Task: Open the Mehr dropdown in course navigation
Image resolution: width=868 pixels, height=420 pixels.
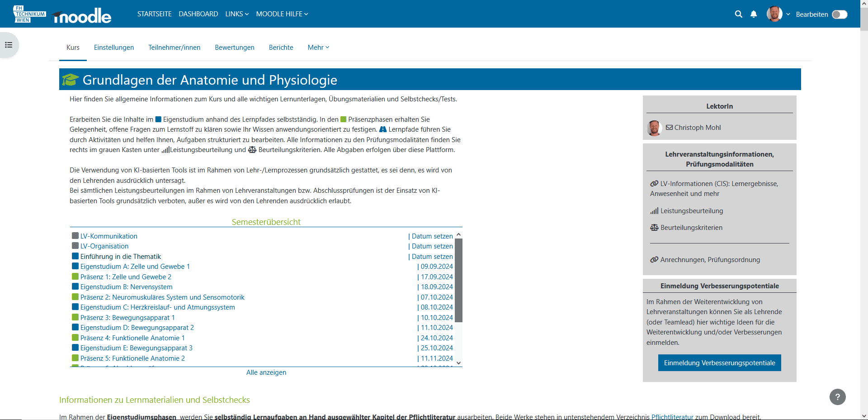Action: pos(318,48)
